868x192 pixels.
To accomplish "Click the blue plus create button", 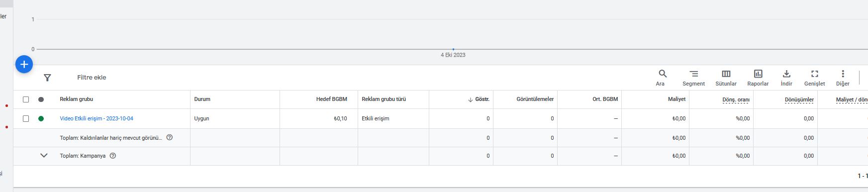I will tap(24, 64).
